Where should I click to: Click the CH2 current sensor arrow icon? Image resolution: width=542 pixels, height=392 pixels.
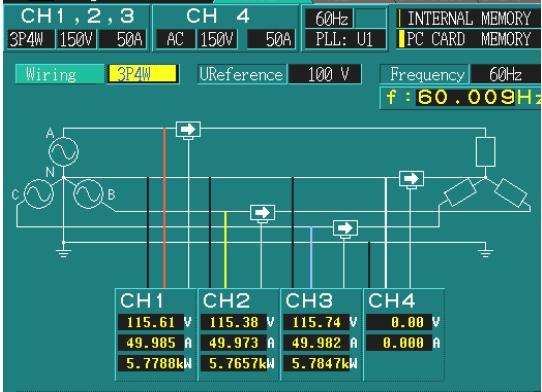(262, 213)
